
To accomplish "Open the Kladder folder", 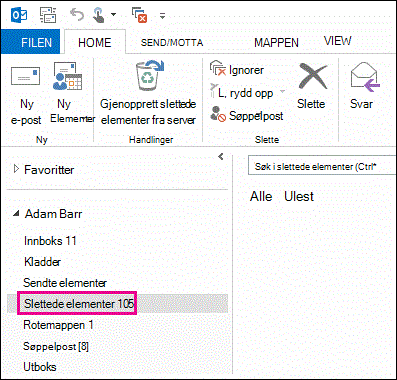I will tap(42, 262).
